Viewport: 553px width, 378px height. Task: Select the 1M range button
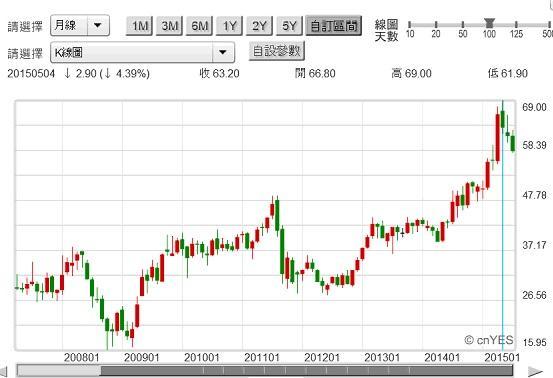click(139, 26)
